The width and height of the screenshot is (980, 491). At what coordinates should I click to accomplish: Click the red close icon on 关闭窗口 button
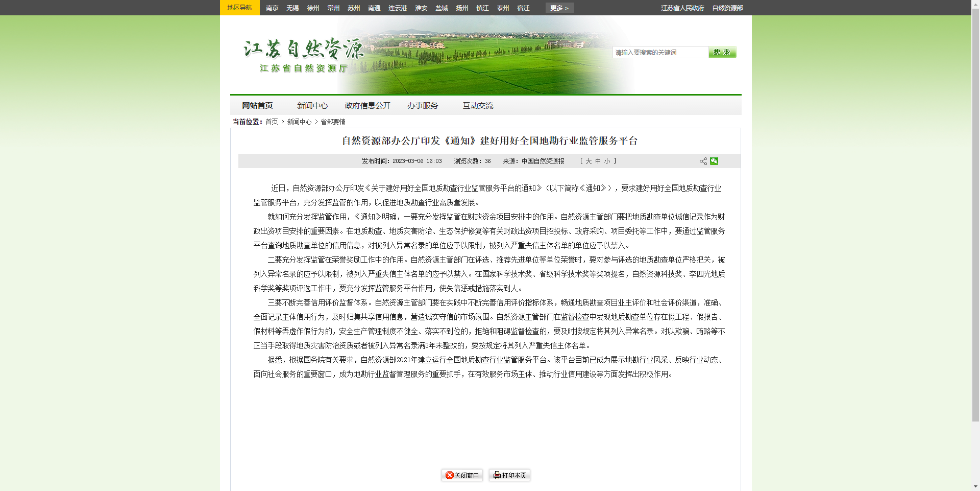click(x=449, y=475)
